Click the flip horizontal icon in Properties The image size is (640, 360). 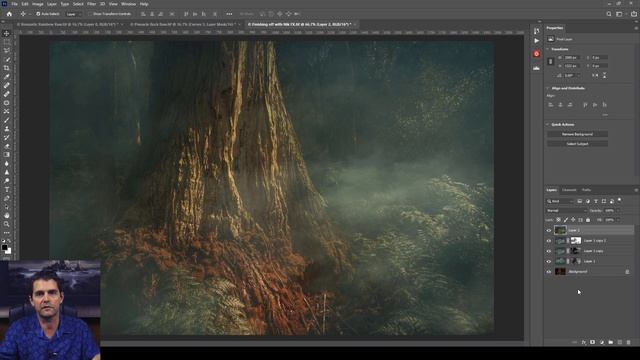click(x=595, y=76)
